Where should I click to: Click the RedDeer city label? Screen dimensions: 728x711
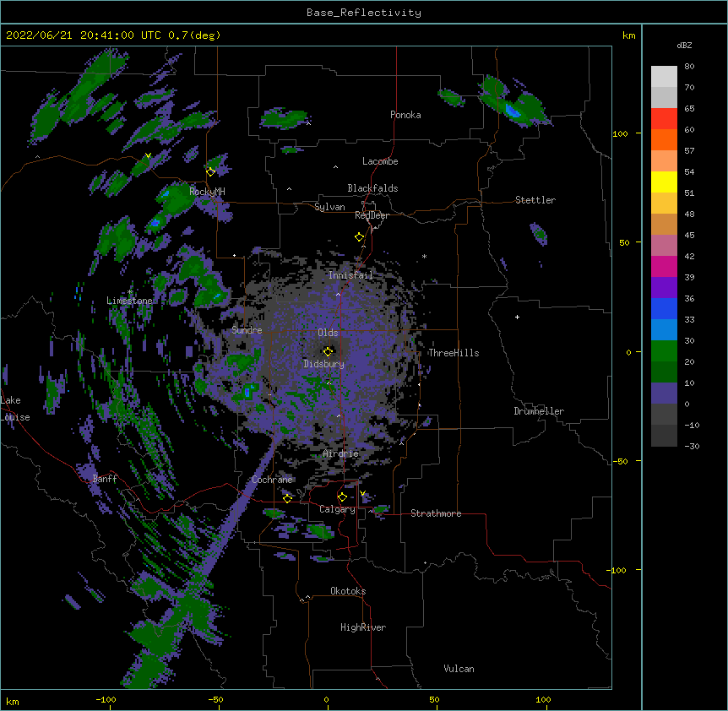click(x=372, y=215)
